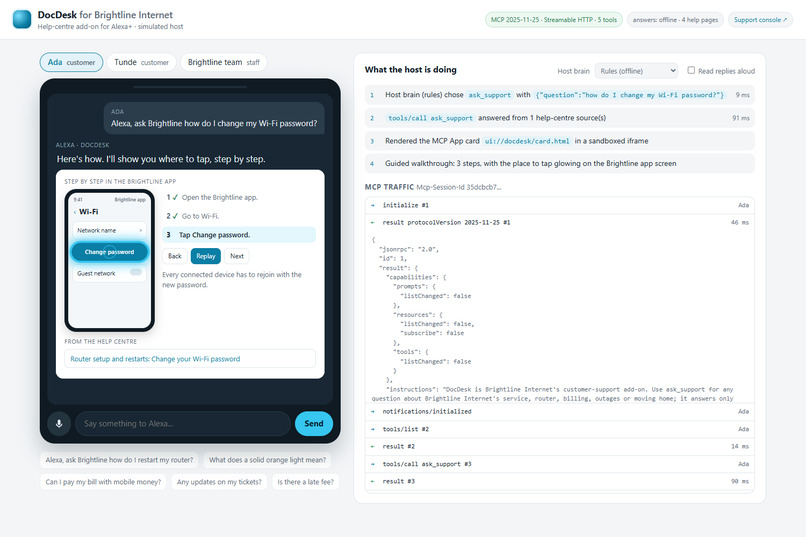The height and width of the screenshot is (537, 806).
Task: Select step 1 Open the Brightline app
Action: pyautogui.click(x=239, y=197)
